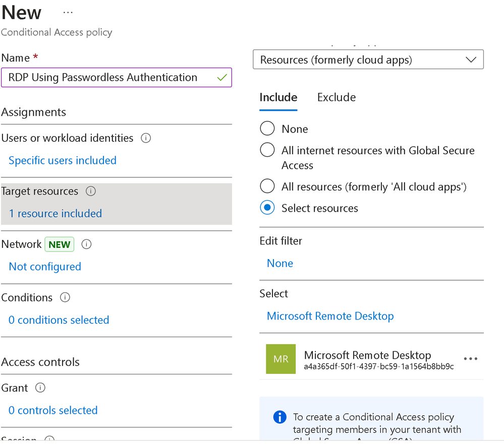Click info icon beside Network NEW
This screenshot has width=504, height=444.
click(x=86, y=244)
